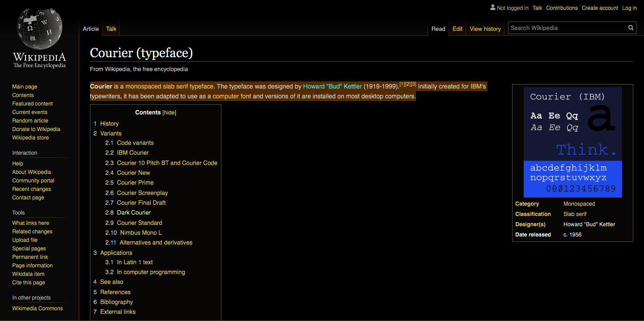Click Create account
This screenshot has width=644, height=321.
pyautogui.click(x=600, y=8)
